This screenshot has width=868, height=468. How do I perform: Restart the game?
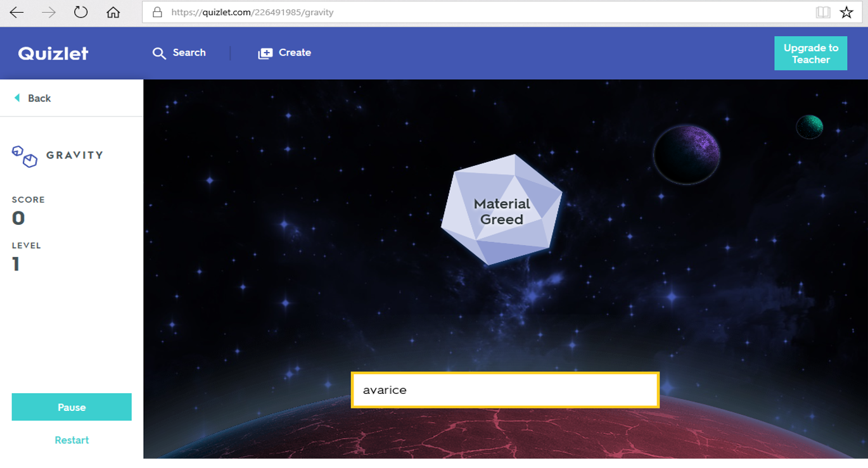(x=71, y=440)
